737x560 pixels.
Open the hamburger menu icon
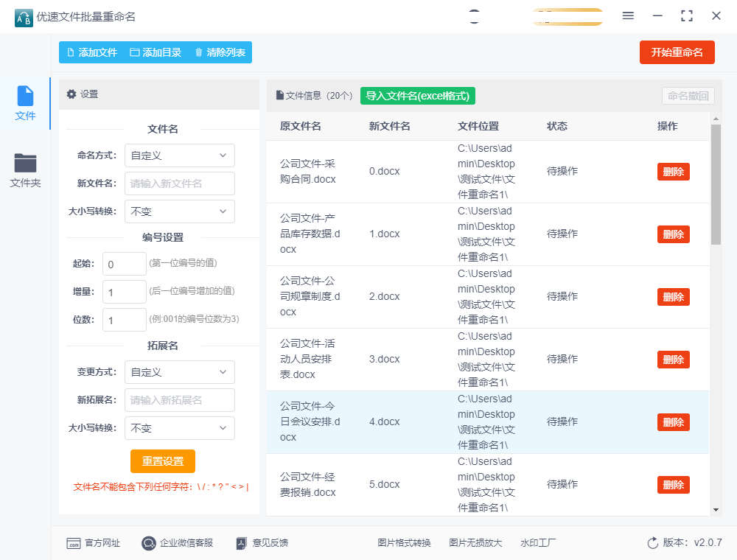[628, 16]
